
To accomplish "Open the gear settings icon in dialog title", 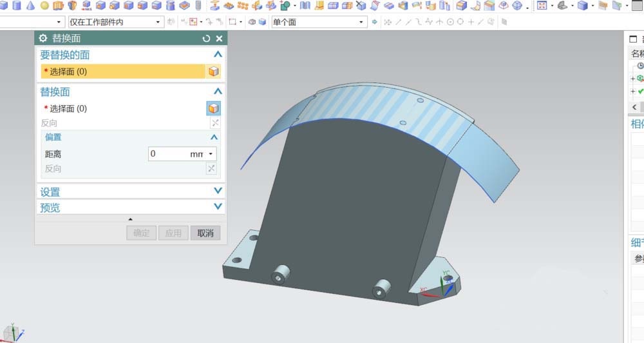I will point(43,38).
